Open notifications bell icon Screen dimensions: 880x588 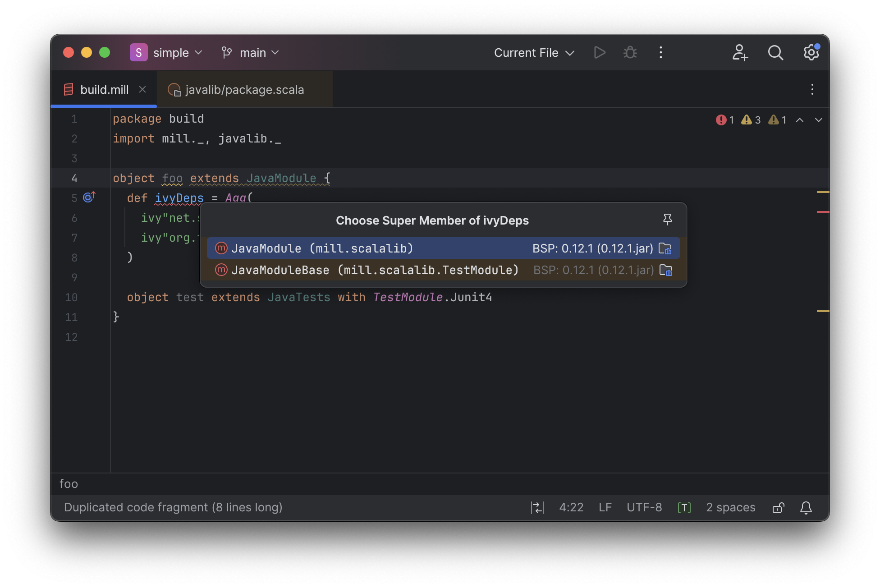click(806, 508)
